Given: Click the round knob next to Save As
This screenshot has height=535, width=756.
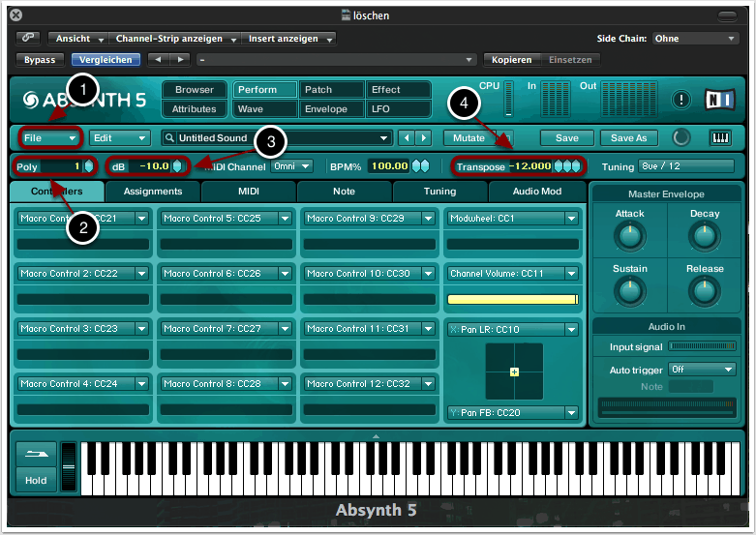Looking at the screenshot, I should 682,138.
